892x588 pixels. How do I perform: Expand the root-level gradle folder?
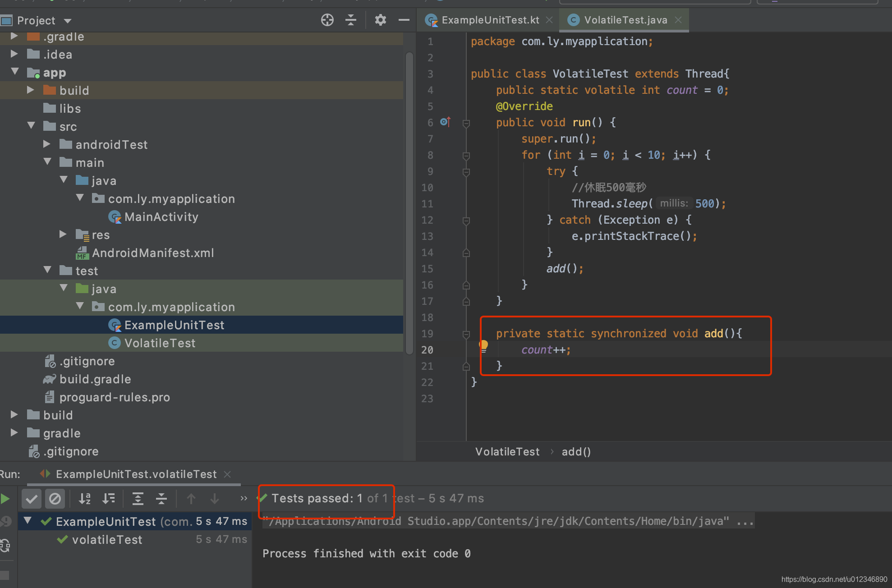[x=14, y=432]
